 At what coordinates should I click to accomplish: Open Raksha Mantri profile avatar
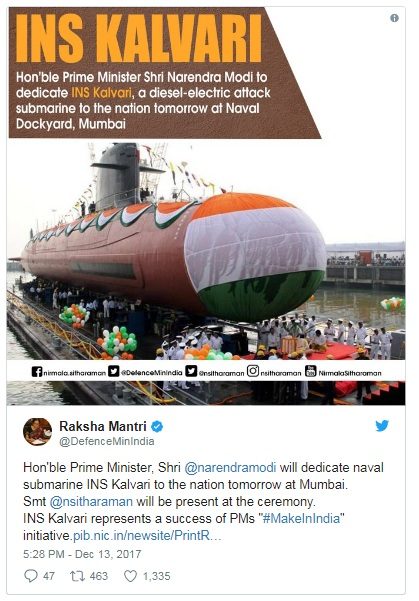pyautogui.click(x=37, y=432)
